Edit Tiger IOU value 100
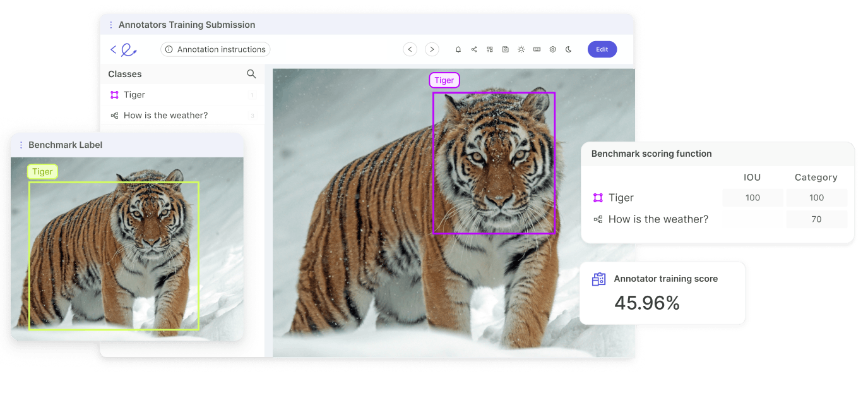Image resolution: width=868 pixels, height=395 pixels. click(752, 198)
